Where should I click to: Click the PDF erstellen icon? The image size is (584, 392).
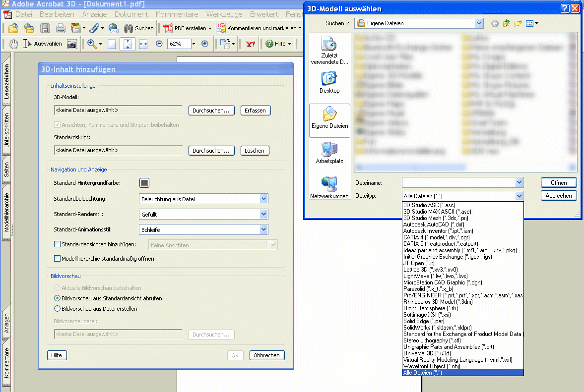tap(168, 28)
